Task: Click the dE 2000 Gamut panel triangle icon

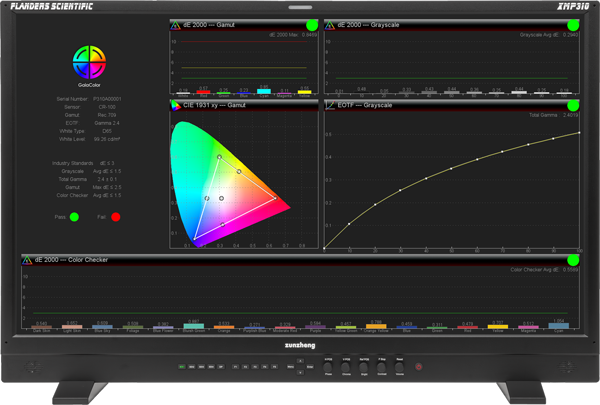Action: click(175, 25)
